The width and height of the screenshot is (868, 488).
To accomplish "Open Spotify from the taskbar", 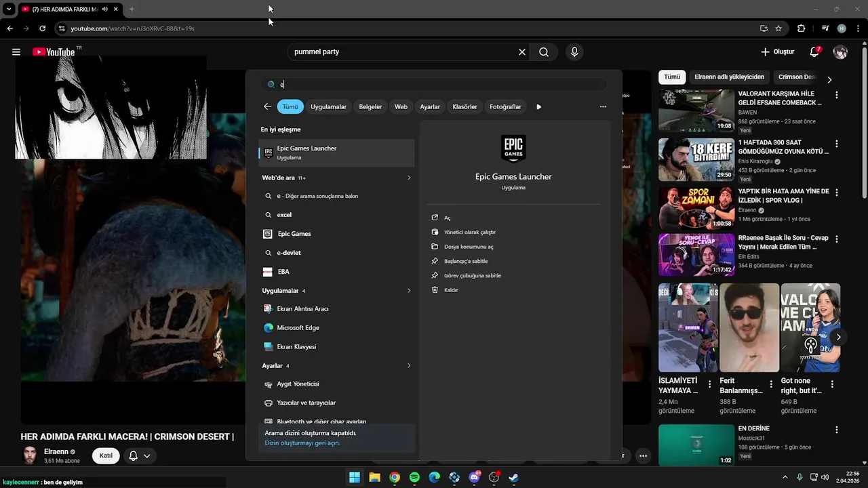I will [414, 477].
